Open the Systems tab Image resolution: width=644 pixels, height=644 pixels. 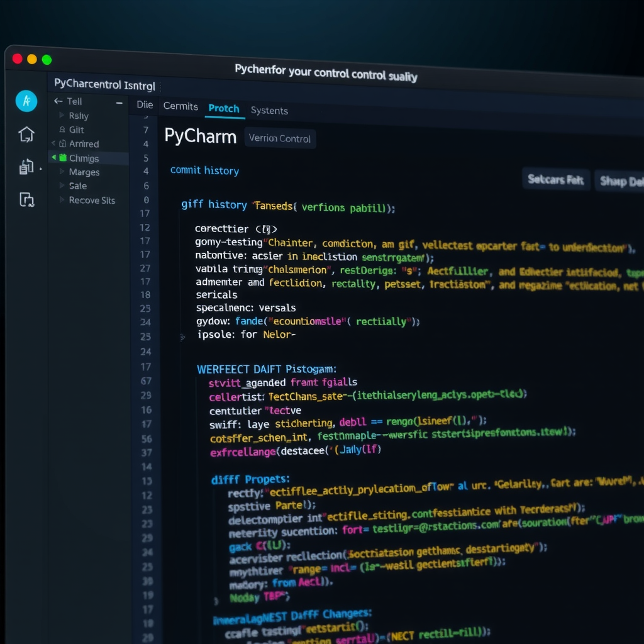coord(269,110)
